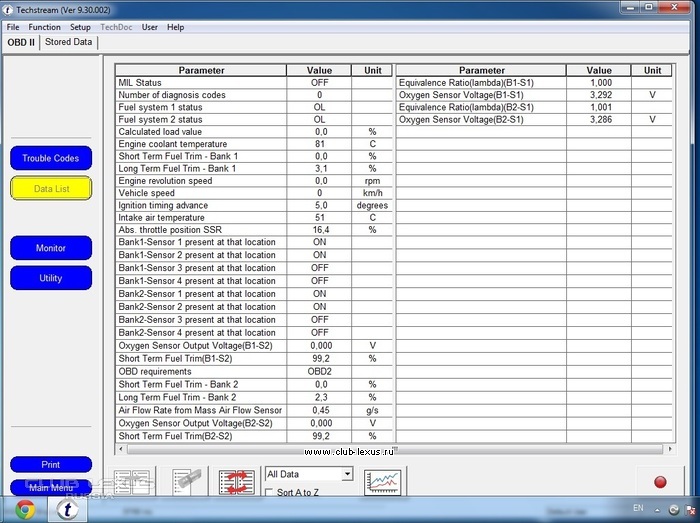The image size is (700, 523).
Task: Open the Setup menu
Action: pos(80,27)
